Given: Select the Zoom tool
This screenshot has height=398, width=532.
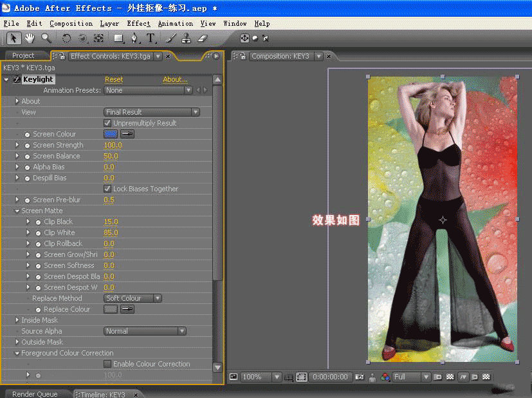Looking at the screenshot, I should [x=45, y=38].
